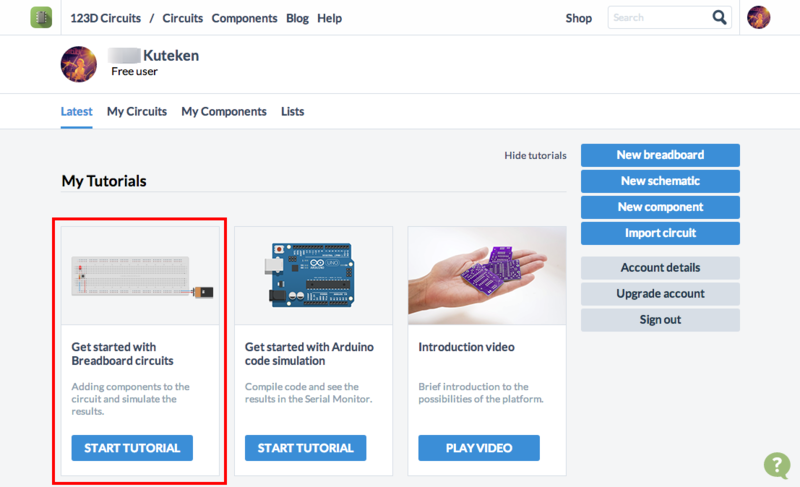Viewport: 800px width, 487px height.
Task: Open the breadboard tutorial thumbnail image
Action: (140, 276)
